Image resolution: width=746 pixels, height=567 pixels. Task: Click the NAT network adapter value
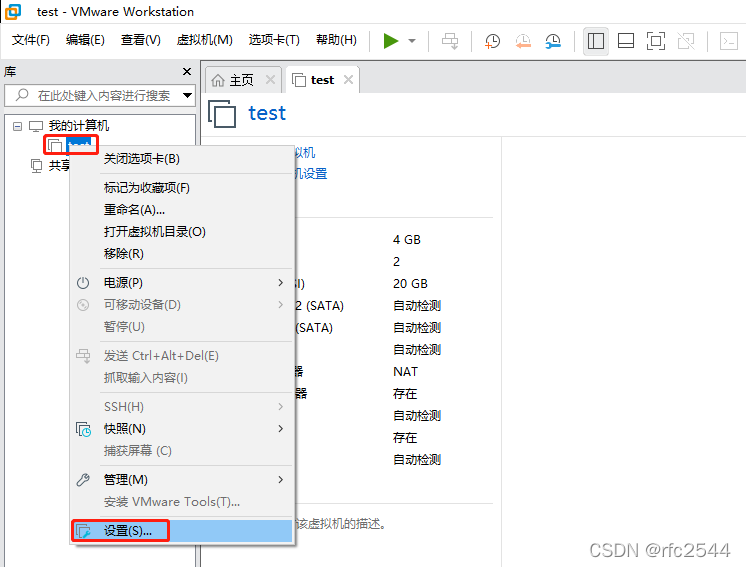pyautogui.click(x=405, y=372)
